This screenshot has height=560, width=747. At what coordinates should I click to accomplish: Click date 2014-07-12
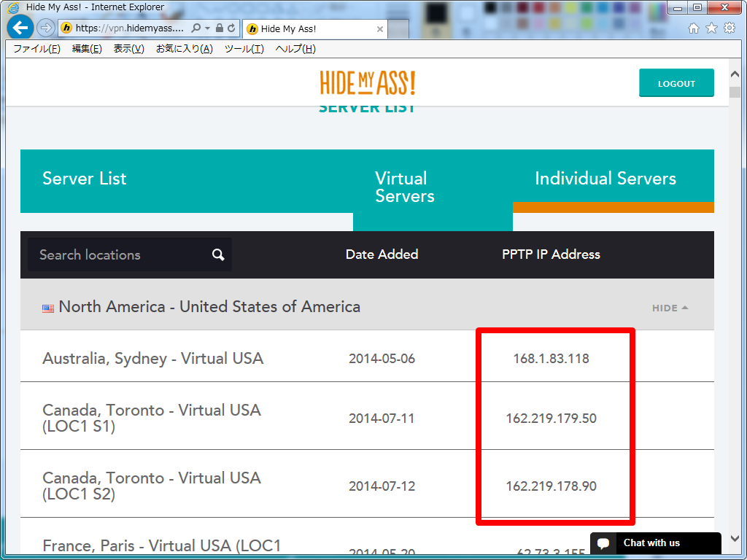point(382,486)
